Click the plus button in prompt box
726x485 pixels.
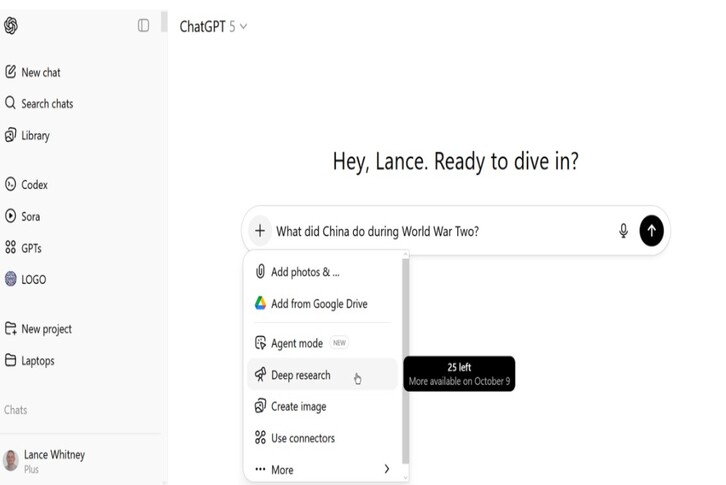coord(260,230)
